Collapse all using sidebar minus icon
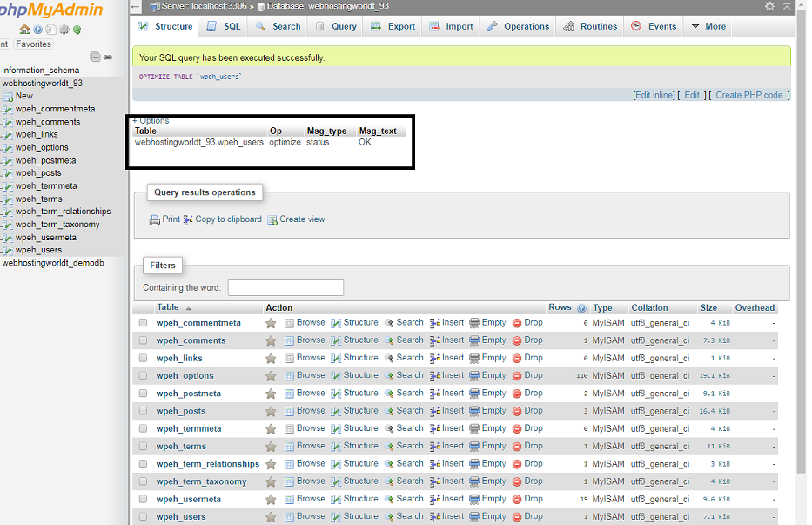 95,57
